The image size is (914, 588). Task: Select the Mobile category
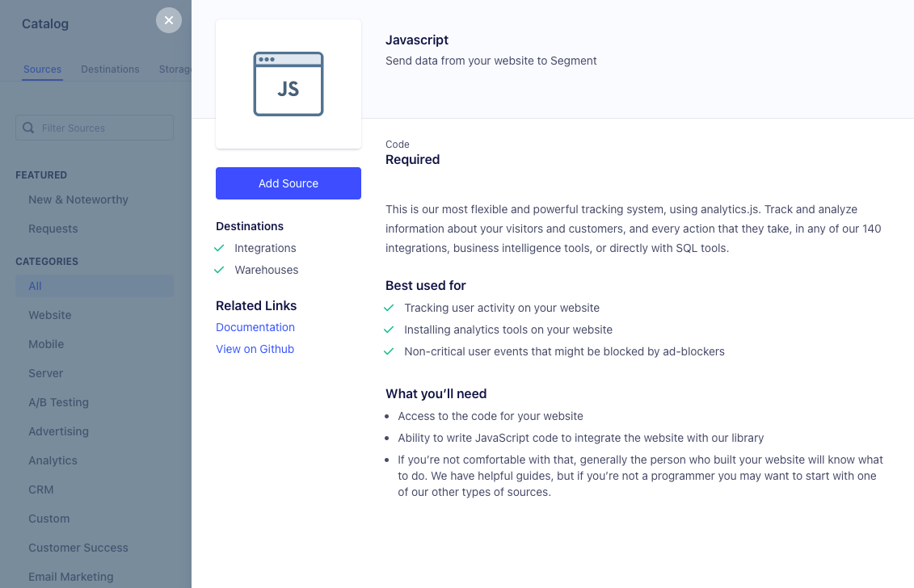pos(46,344)
